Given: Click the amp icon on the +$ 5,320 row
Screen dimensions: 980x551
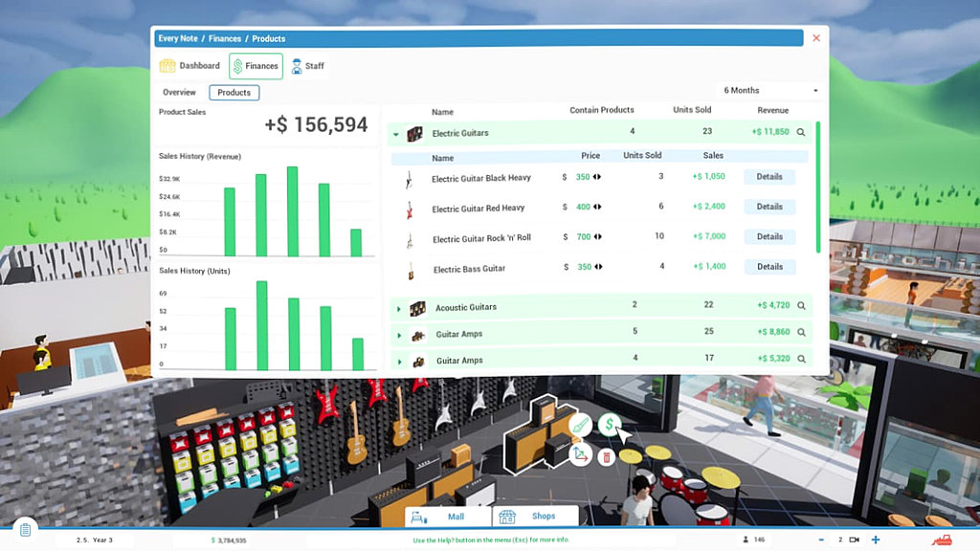Looking at the screenshot, I should 419,362.
